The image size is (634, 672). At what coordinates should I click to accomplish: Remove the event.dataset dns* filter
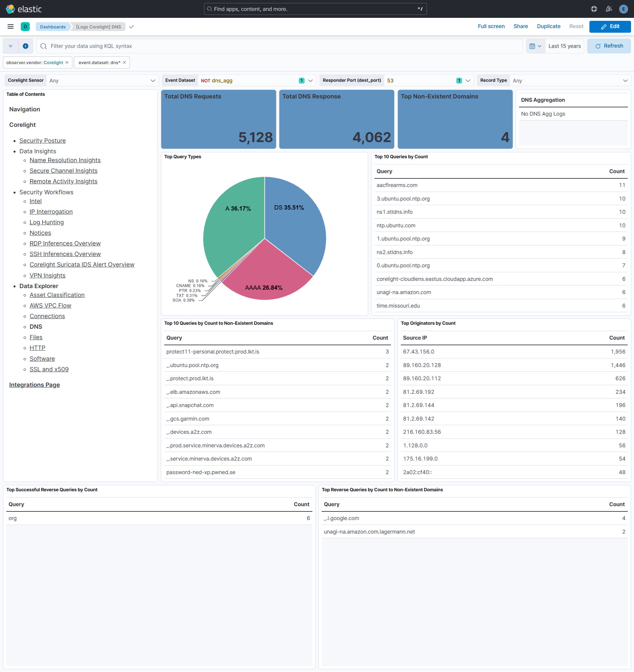click(x=124, y=62)
